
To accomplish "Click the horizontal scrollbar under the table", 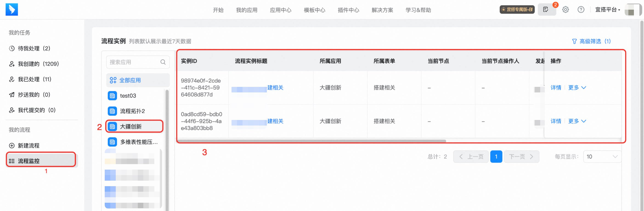I will 311,141.
